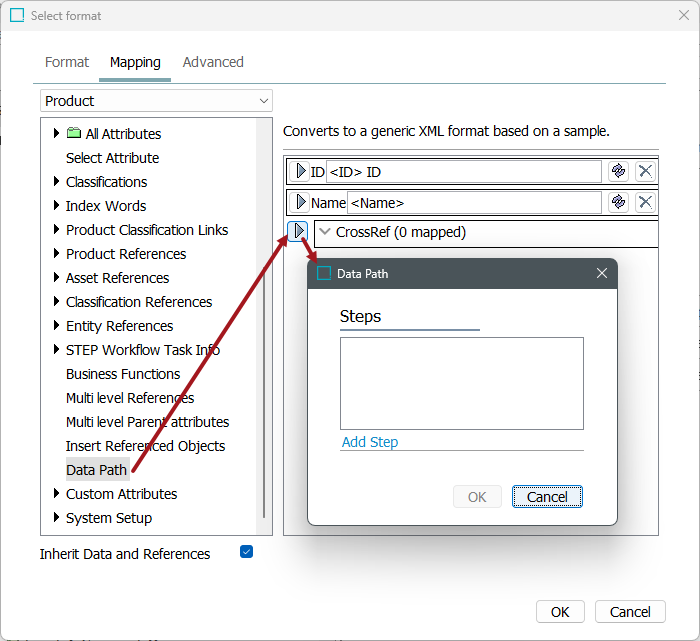Expand the Index Words node
The width and height of the screenshot is (700, 641).
coord(56,205)
